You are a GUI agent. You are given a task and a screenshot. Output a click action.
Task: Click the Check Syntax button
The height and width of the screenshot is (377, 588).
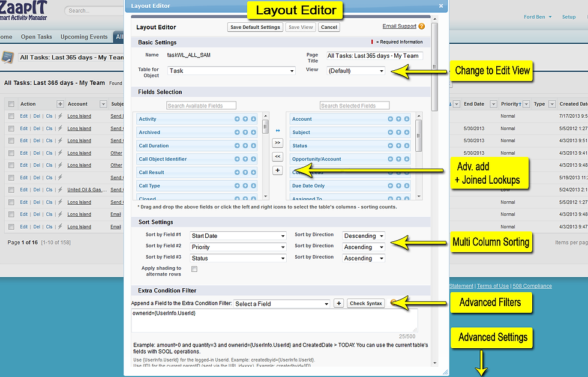click(365, 303)
